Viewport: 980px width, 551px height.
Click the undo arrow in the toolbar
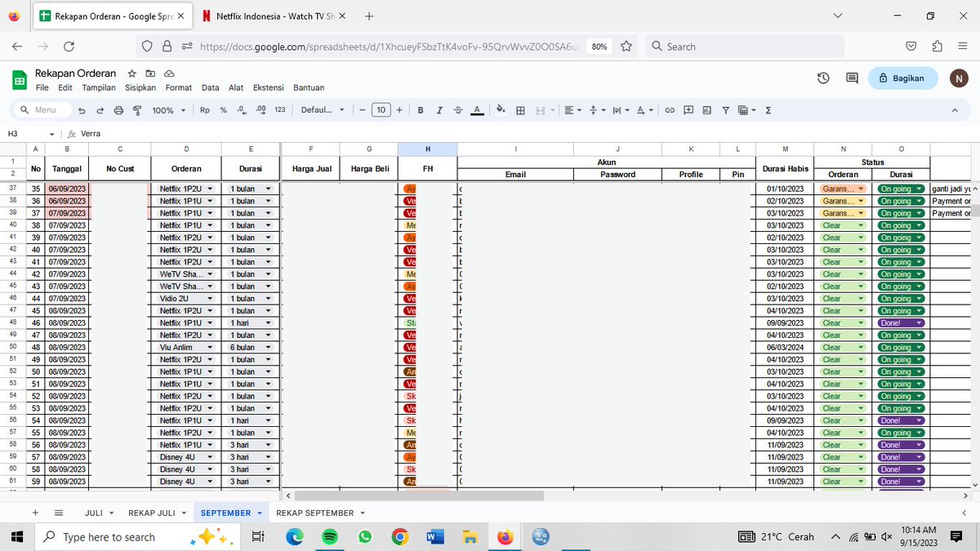tap(82, 110)
